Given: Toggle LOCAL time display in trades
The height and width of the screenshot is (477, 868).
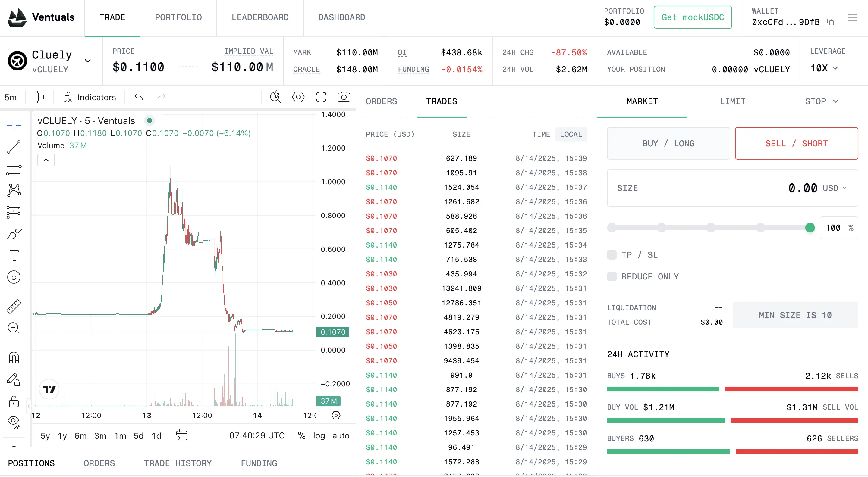Looking at the screenshot, I should point(571,134).
